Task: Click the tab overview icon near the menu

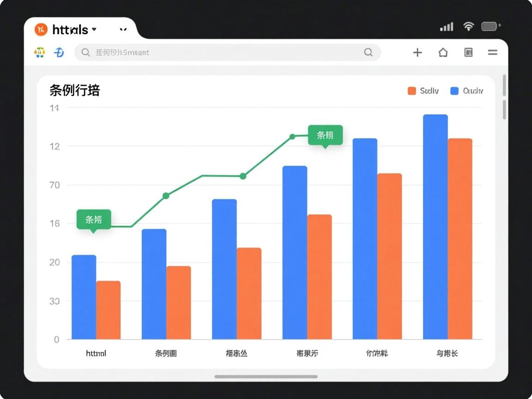Action: point(468,52)
